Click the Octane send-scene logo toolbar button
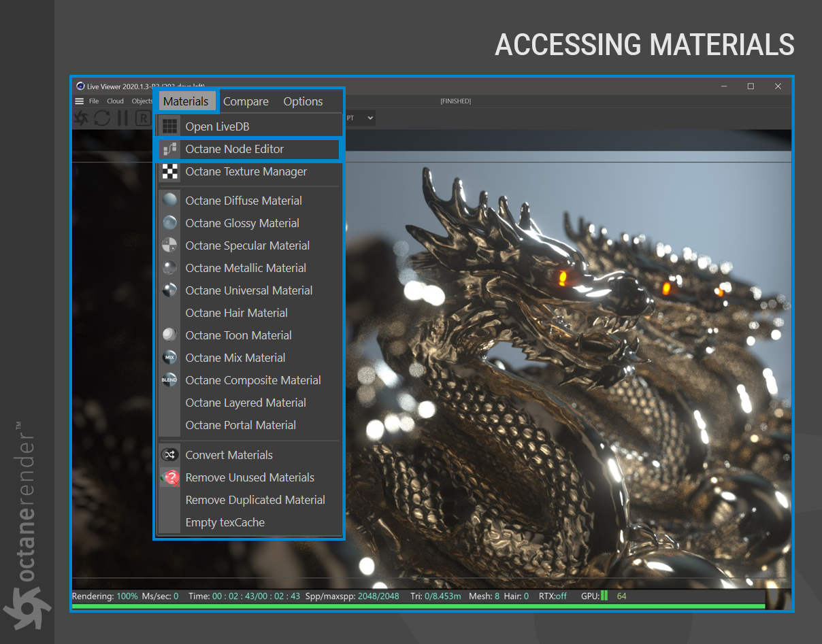This screenshot has height=644, width=822. pos(81,118)
